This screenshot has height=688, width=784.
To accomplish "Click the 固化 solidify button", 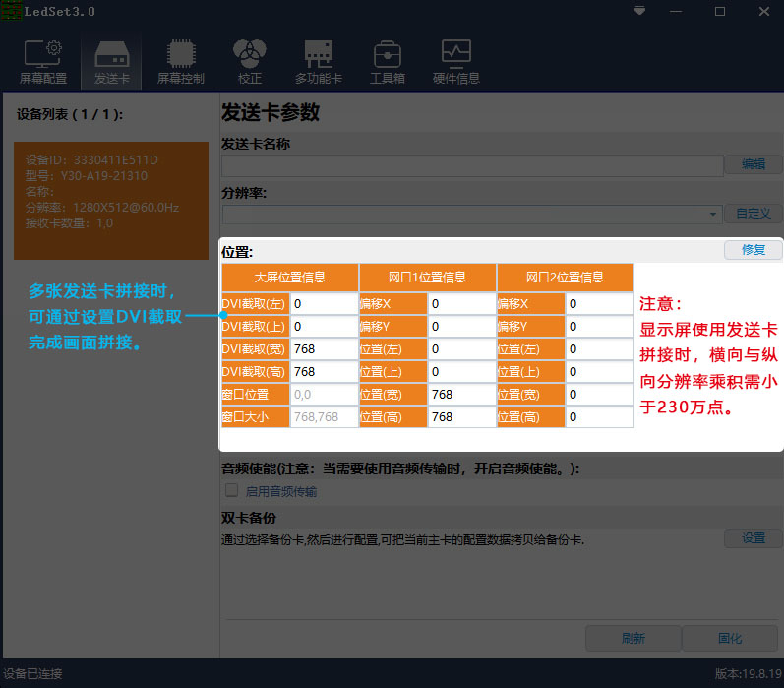I will tap(730, 638).
